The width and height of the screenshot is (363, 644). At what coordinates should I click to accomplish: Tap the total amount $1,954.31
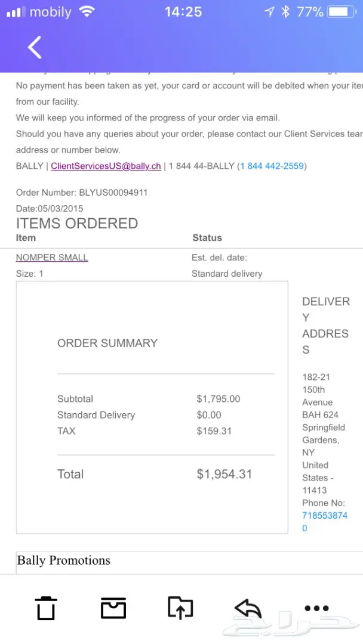pyautogui.click(x=224, y=474)
